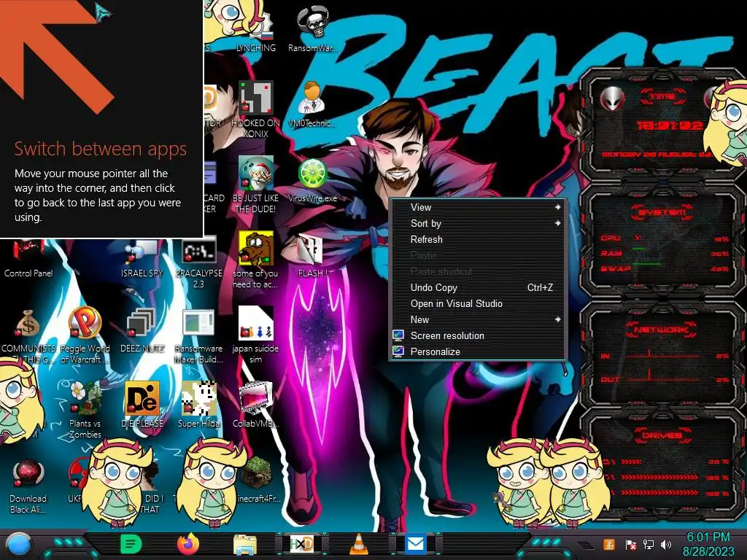Image resolution: width=747 pixels, height=560 pixels.
Task: Choose Personalize from context menu
Action: point(478,352)
